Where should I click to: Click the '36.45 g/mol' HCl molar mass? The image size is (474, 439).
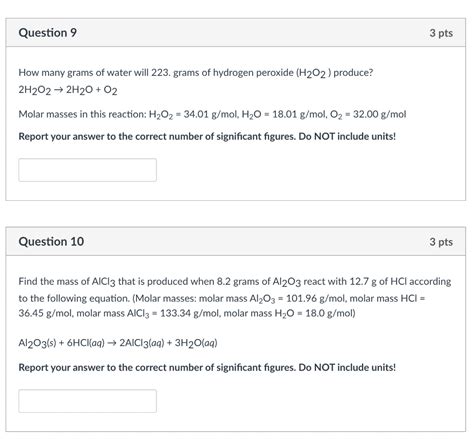pos(45,313)
